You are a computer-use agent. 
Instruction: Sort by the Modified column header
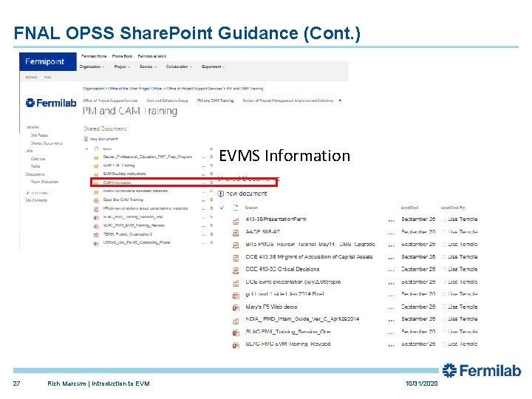pos(409,208)
